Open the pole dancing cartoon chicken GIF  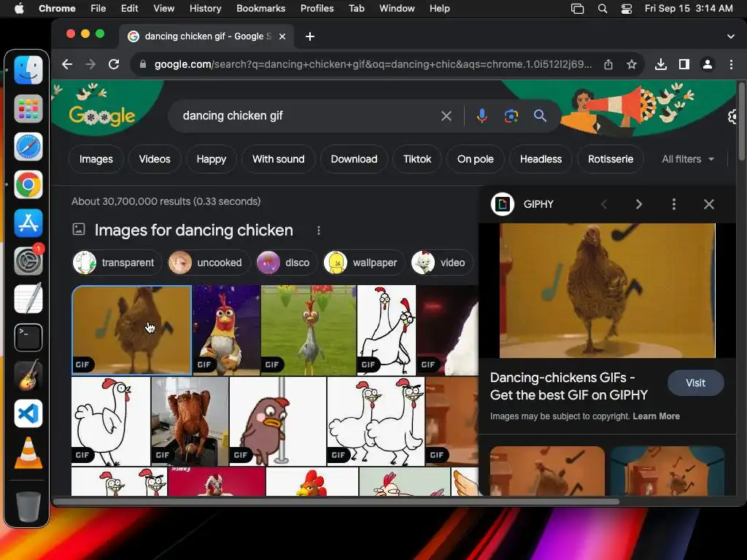[278, 421]
